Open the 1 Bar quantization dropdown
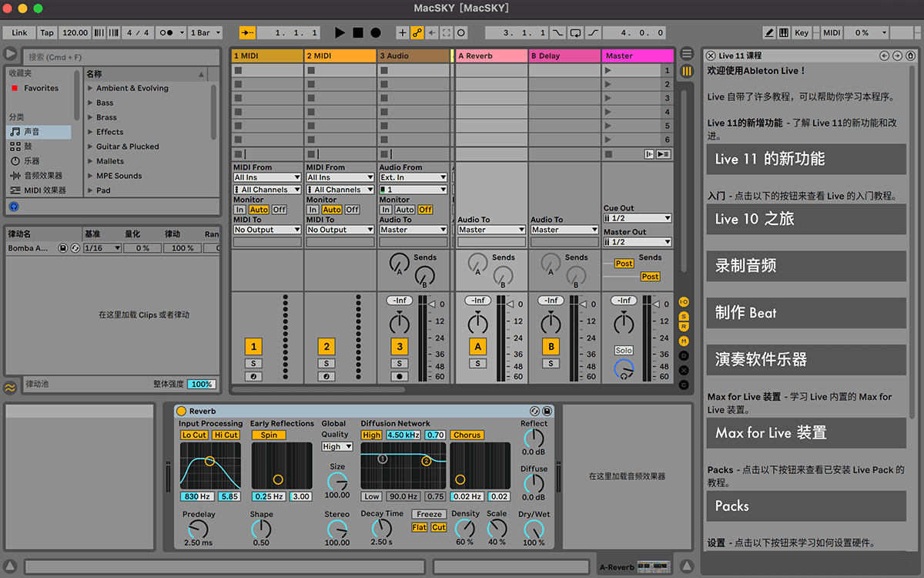Screen dimensions: 924x578 [x=205, y=33]
